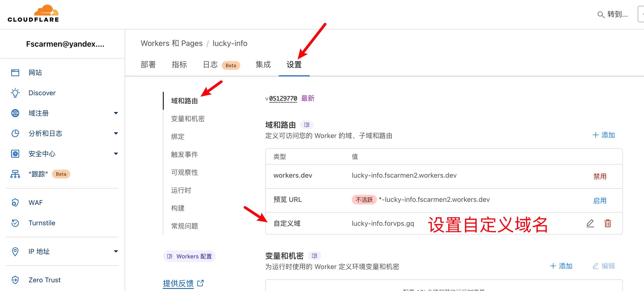Open the Workers 配置 link

coord(189,256)
